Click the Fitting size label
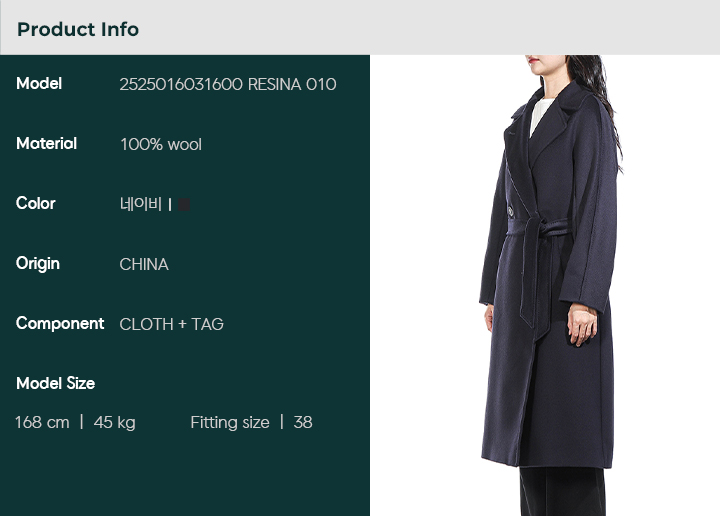 (x=230, y=422)
